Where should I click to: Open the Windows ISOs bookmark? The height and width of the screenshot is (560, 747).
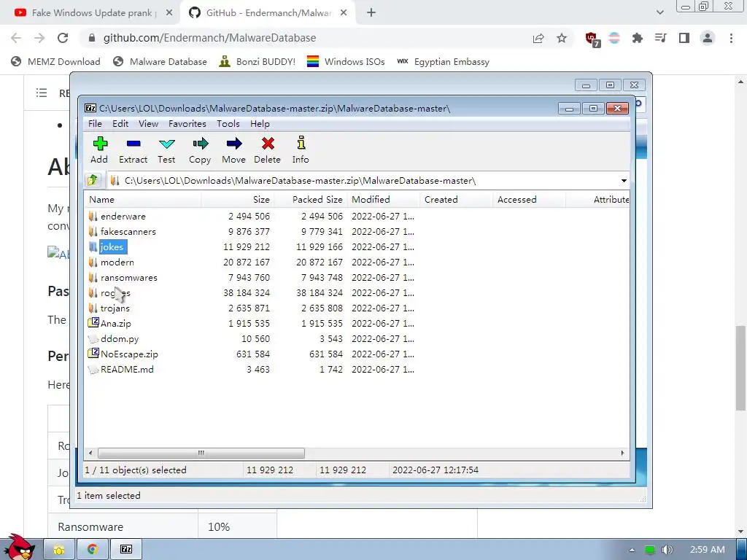(346, 61)
